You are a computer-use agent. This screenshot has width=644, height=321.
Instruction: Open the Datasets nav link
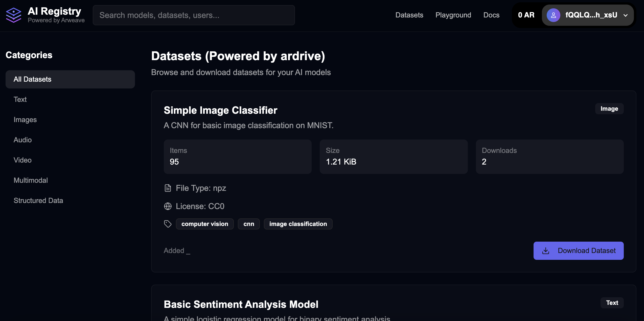pyautogui.click(x=409, y=15)
